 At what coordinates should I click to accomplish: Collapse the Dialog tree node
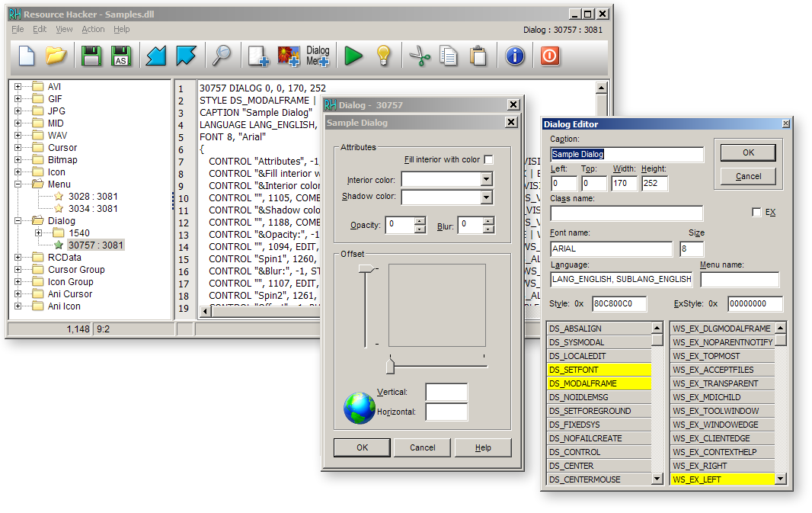point(18,221)
